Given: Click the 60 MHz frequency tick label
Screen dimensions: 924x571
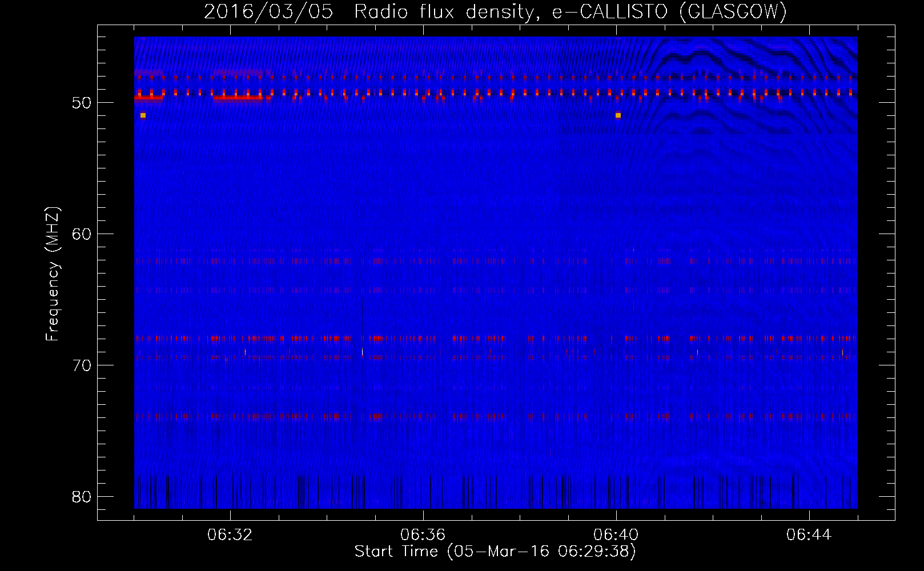Looking at the screenshot, I should point(82,234).
